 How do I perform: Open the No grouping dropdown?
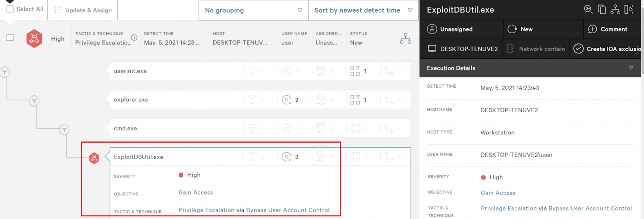click(253, 10)
